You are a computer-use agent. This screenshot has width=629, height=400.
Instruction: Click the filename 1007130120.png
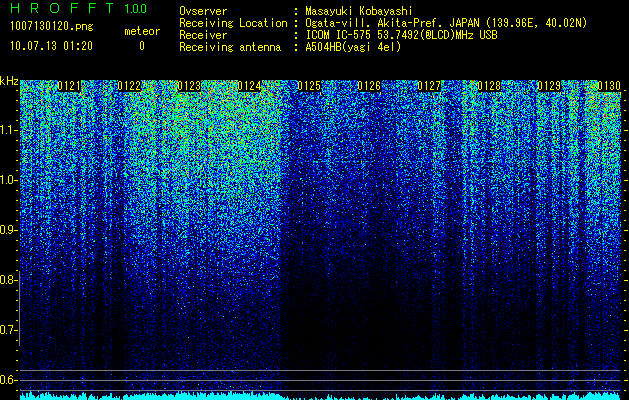pyautogui.click(x=51, y=26)
